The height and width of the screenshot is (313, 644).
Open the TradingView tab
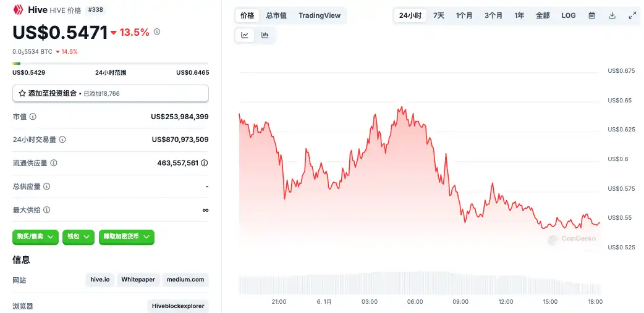coord(319,15)
